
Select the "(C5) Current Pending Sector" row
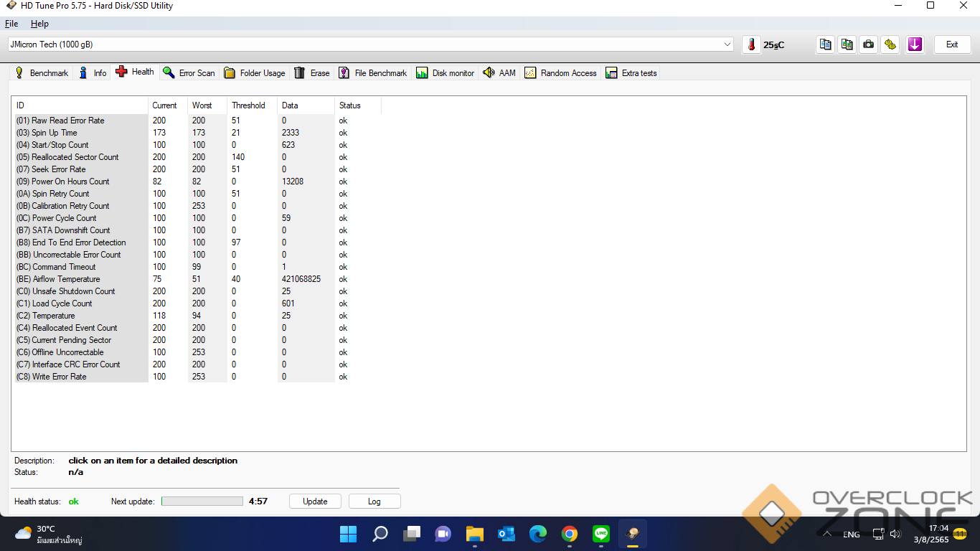[x=197, y=340]
